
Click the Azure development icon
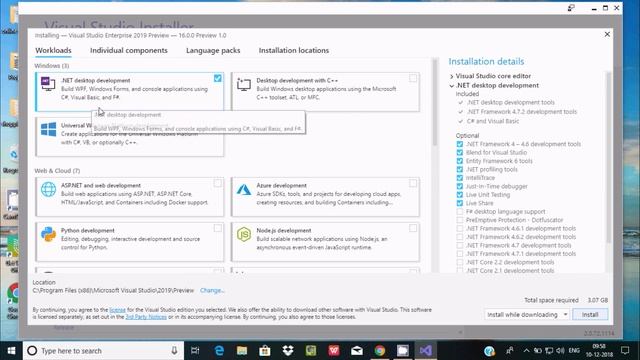click(x=244, y=189)
